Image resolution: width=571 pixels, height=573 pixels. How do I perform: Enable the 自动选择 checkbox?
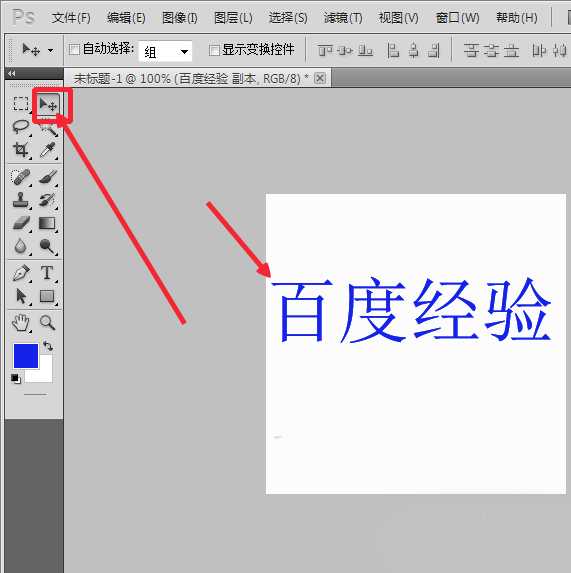coord(74,50)
